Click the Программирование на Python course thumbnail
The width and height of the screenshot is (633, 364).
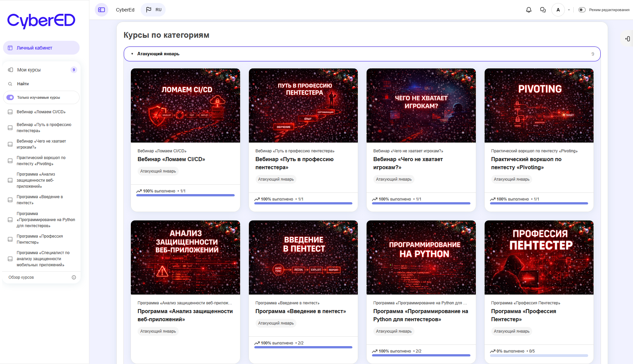[x=421, y=257]
